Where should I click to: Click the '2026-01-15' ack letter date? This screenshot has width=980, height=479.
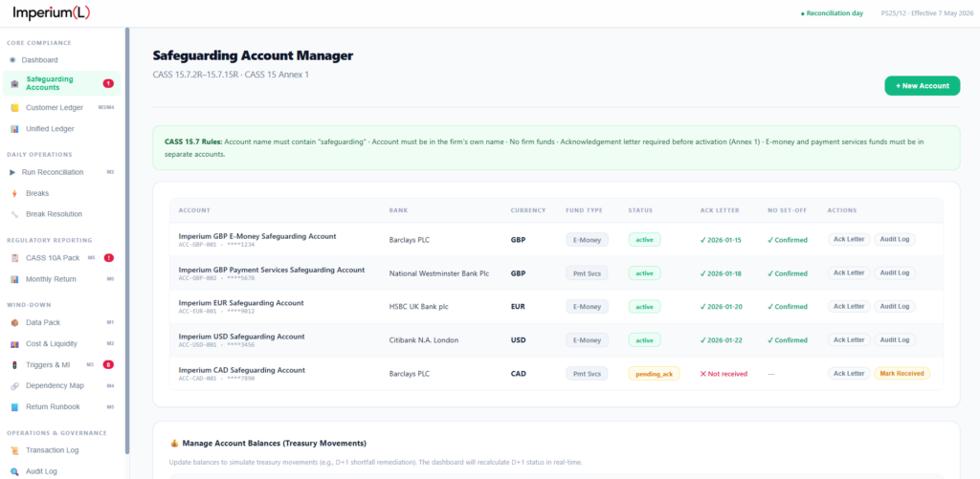tap(721, 240)
